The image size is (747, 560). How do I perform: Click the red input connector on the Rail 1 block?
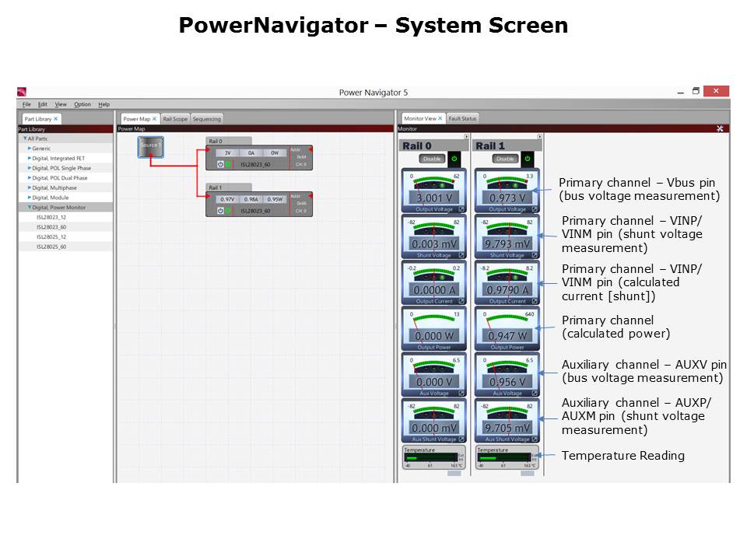tap(208, 196)
